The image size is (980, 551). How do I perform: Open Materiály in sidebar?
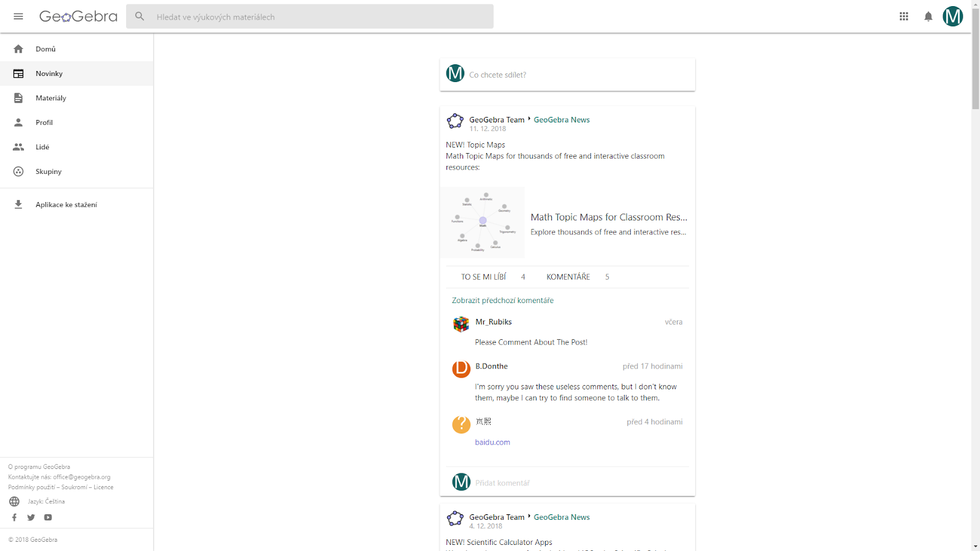[x=77, y=98]
